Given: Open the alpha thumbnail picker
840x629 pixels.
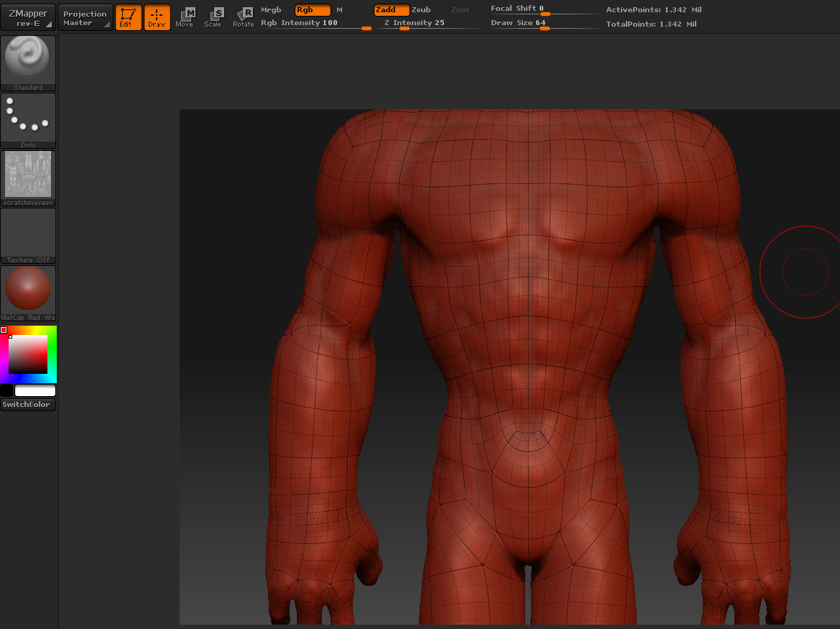Looking at the screenshot, I should click(x=28, y=178).
